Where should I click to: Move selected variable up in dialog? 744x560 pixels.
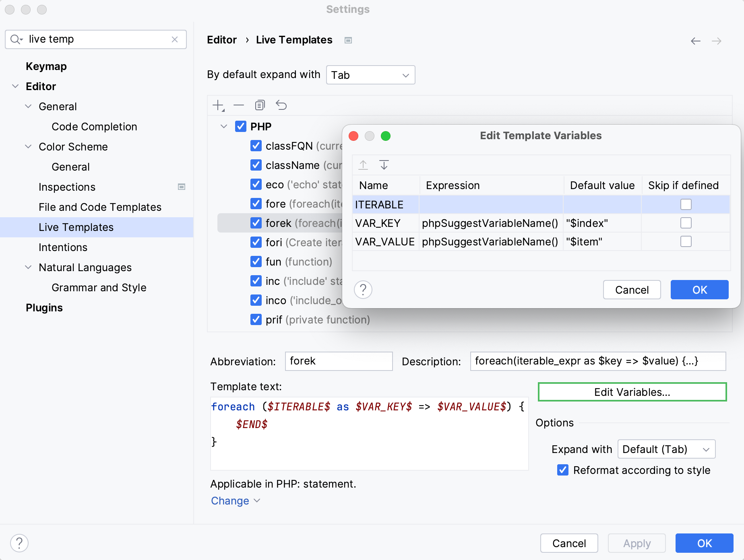[363, 165]
